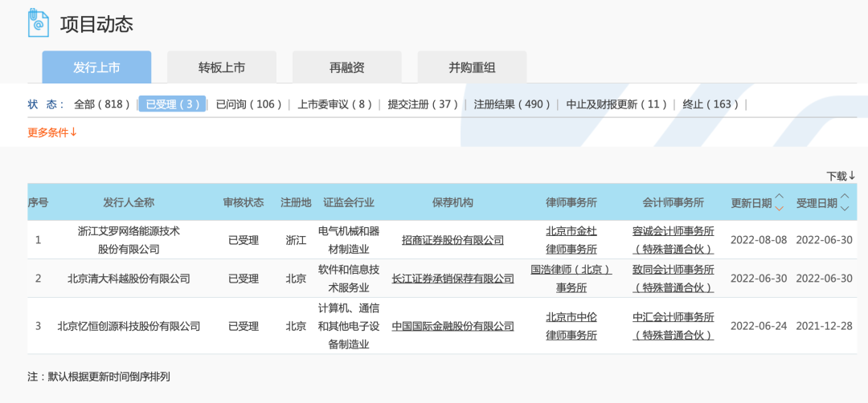Sort 更新日期 ascending with up arrow
The width and height of the screenshot is (868, 403).
[x=780, y=196]
